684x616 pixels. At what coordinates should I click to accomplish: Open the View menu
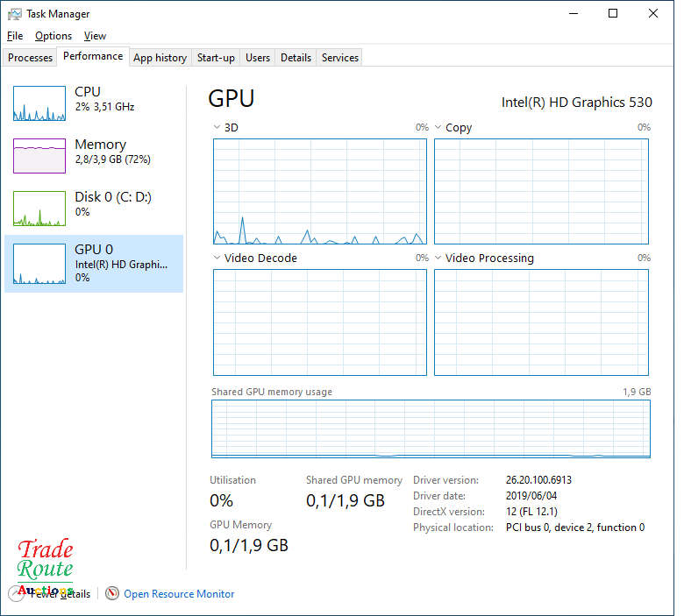tap(95, 36)
